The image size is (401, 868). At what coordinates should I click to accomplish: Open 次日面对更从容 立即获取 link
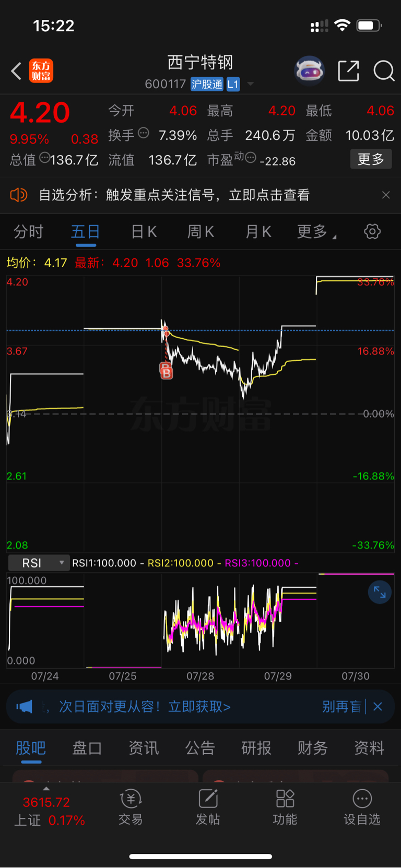click(x=145, y=707)
